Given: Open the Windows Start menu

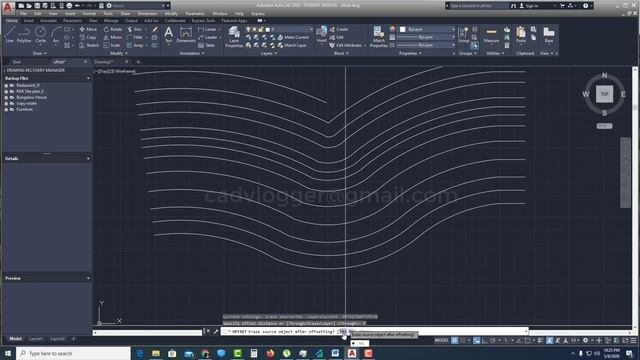Looking at the screenshot, I should 8,353.
